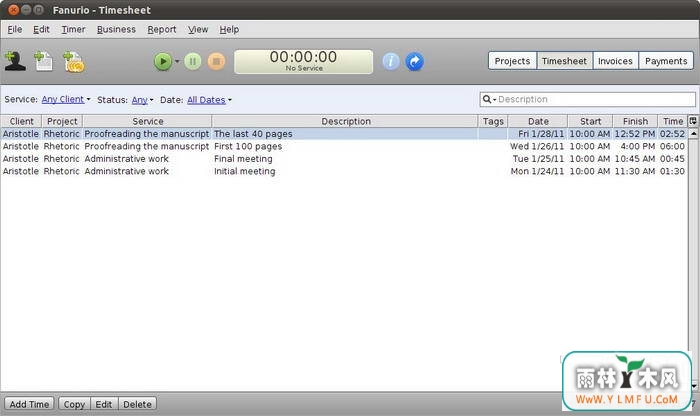Sort by the Project column header
This screenshot has height=416, width=700.
pyautogui.click(x=62, y=121)
